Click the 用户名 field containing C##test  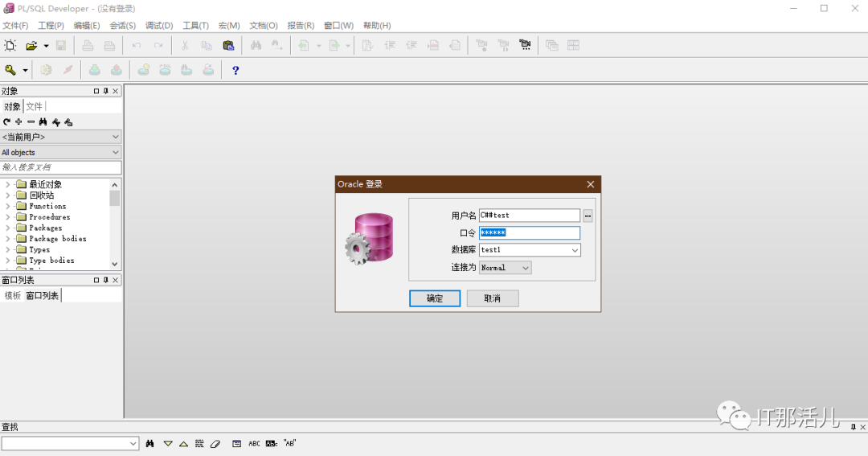[529, 215]
